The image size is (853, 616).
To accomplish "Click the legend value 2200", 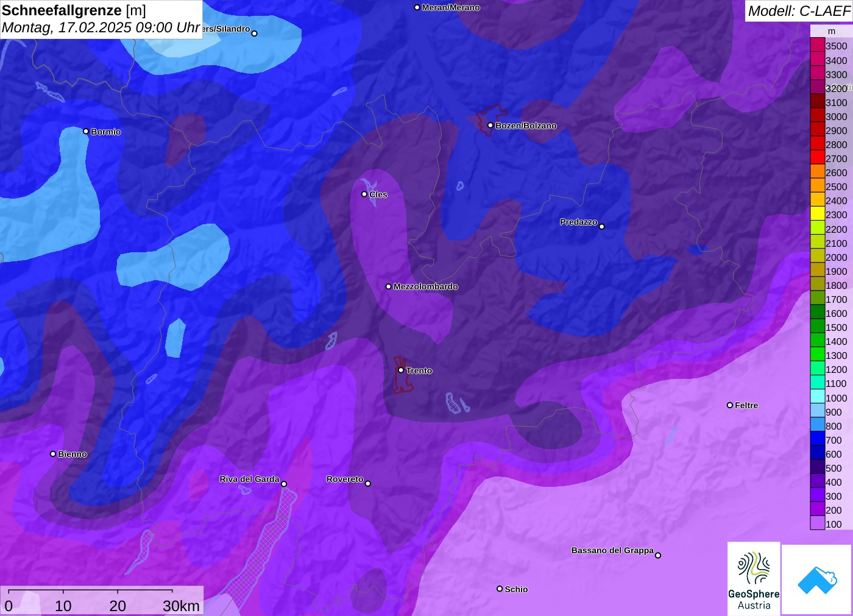I will (837, 229).
